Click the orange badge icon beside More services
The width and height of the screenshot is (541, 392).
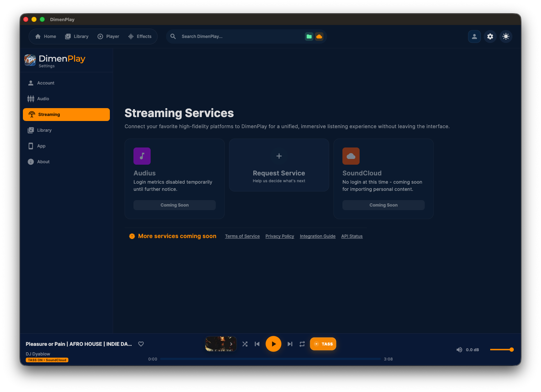tap(132, 236)
